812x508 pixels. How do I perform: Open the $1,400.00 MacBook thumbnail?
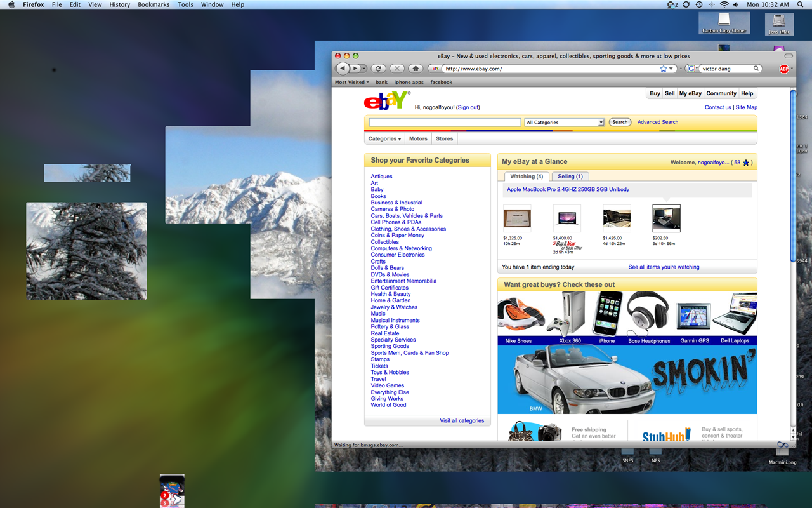(x=566, y=218)
